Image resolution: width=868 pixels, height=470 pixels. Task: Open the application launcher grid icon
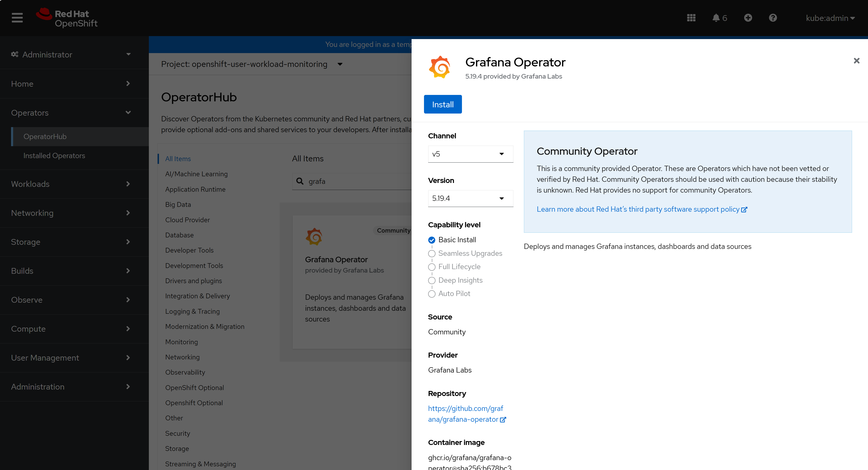(x=691, y=18)
